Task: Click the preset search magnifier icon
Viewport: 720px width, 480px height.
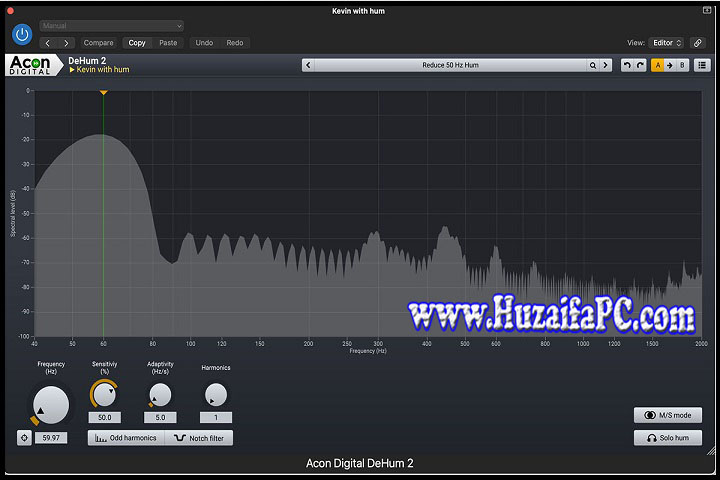Action: coord(593,65)
